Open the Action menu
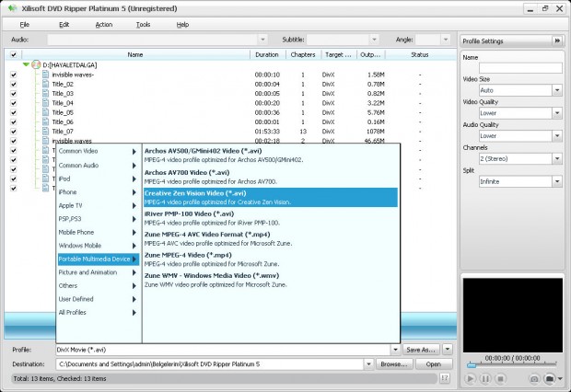This screenshot has height=392, width=571. click(x=104, y=25)
